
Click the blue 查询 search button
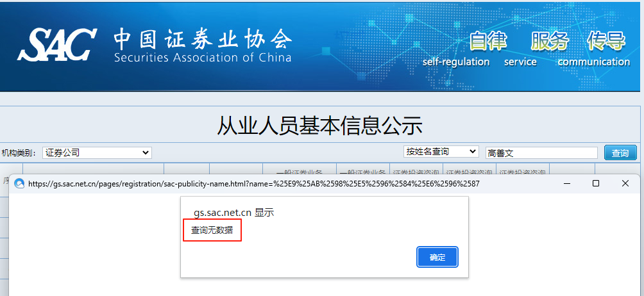tap(620, 153)
